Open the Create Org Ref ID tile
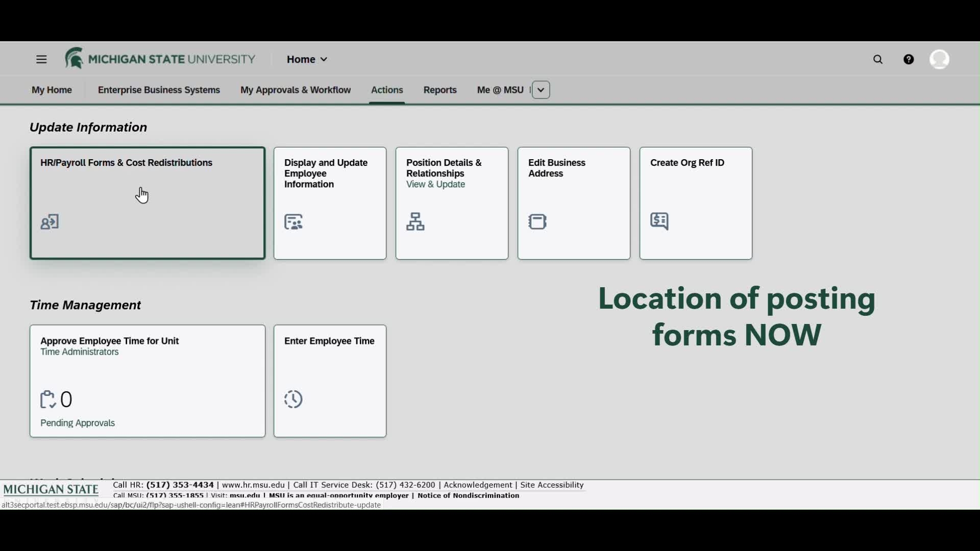 pos(696,204)
